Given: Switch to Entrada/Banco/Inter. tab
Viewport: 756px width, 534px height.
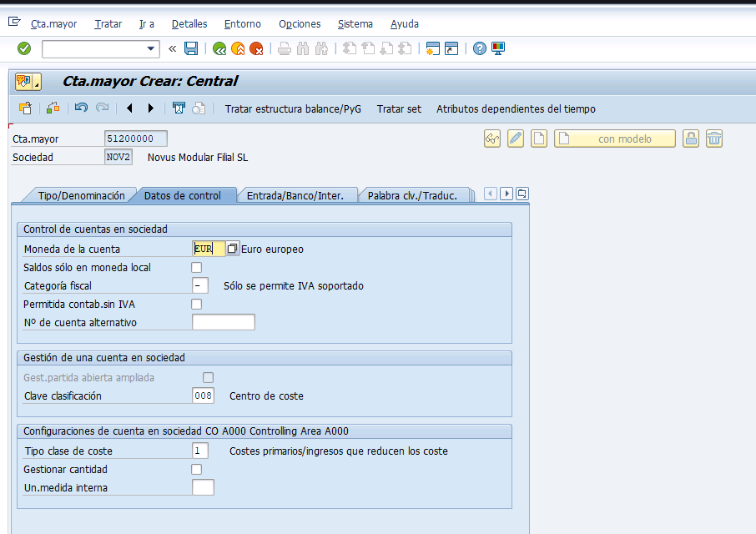Looking at the screenshot, I should click(x=295, y=196).
